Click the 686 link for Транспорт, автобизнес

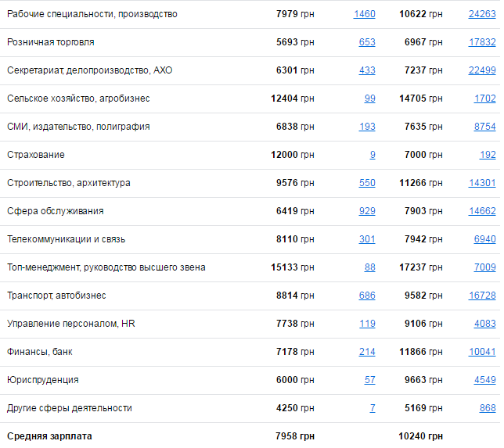[x=366, y=296]
